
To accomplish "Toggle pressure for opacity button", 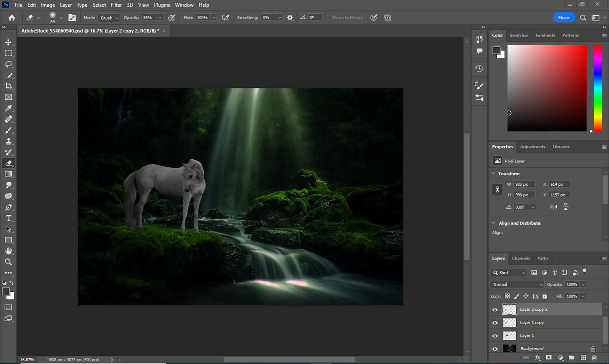I will [x=171, y=18].
